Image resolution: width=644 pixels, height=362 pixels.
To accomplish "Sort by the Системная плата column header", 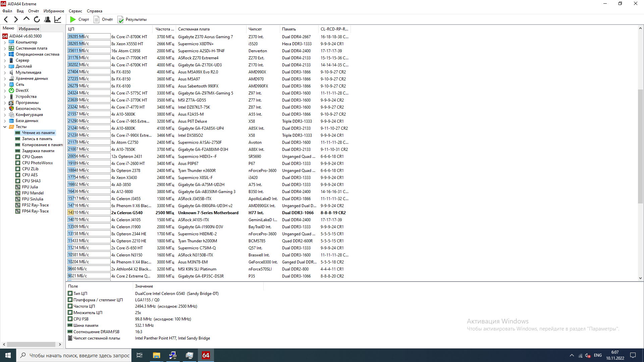I will tap(194, 29).
